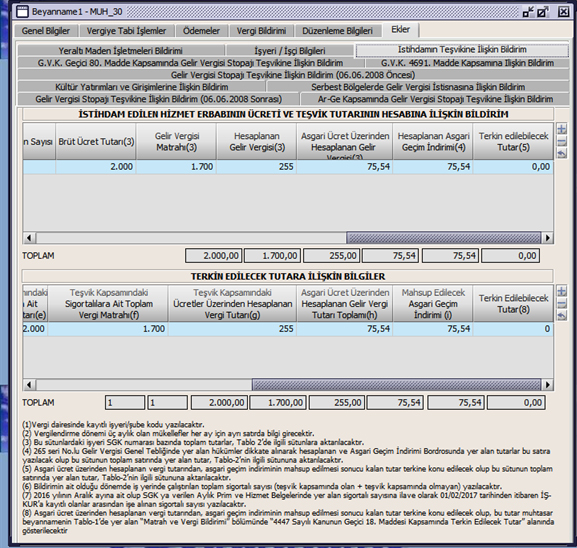
Task: Select the 0 cell under Terkin Edilebilecek Tutar(8)
Action: click(513, 329)
